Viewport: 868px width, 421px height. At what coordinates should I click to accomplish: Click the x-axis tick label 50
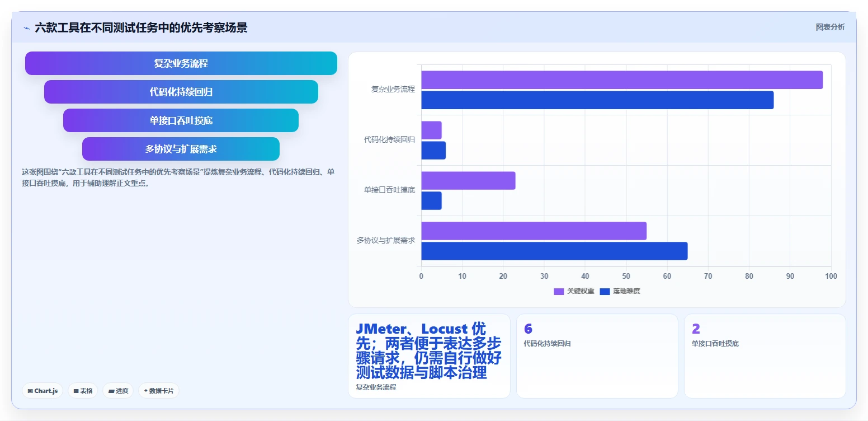626,276
